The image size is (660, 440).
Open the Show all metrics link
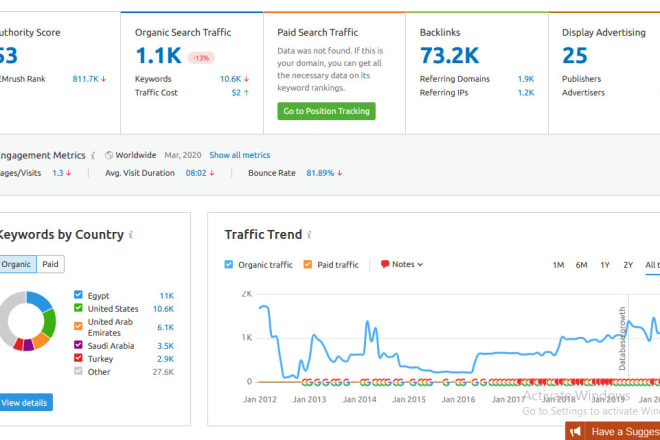pos(240,155)
